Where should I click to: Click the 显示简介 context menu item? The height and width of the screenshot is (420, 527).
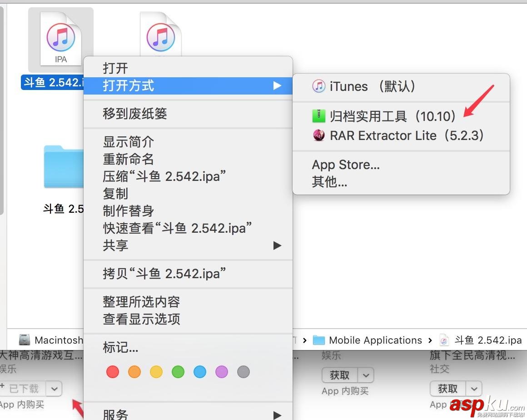pyautogui.click(x=127, y=141)
